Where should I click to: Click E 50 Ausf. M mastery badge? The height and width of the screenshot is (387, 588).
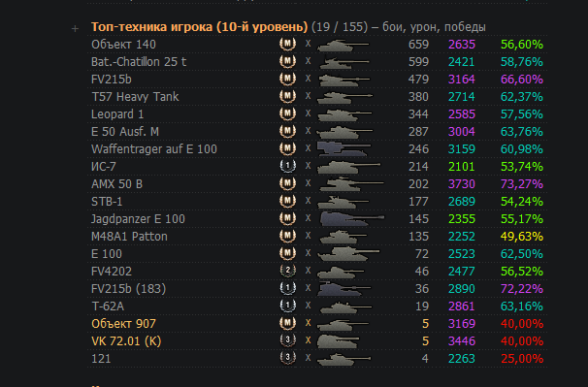(287, 131)
